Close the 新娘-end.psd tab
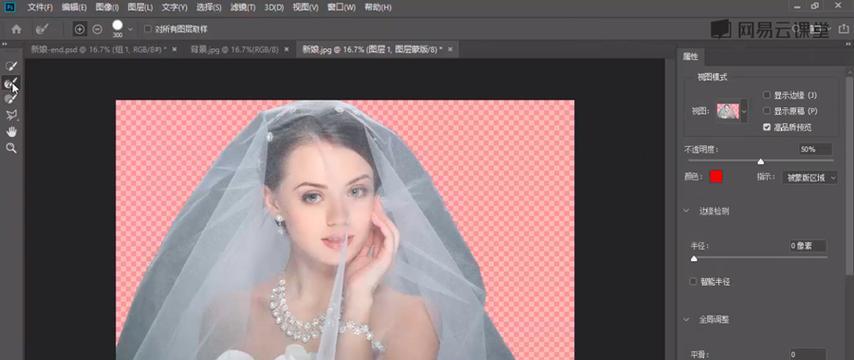This screenshot has width=854, height=360. pyautogui.click(x=174, y=49)
